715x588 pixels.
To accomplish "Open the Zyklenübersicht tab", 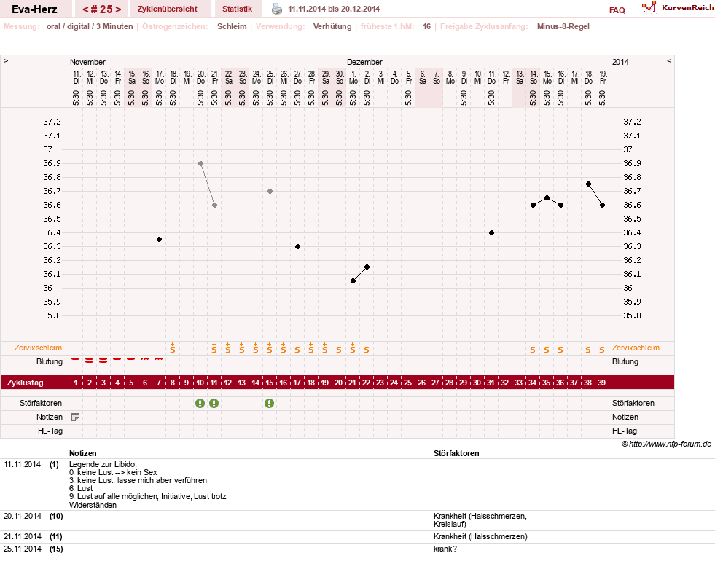I will click(x=168, y=9).
